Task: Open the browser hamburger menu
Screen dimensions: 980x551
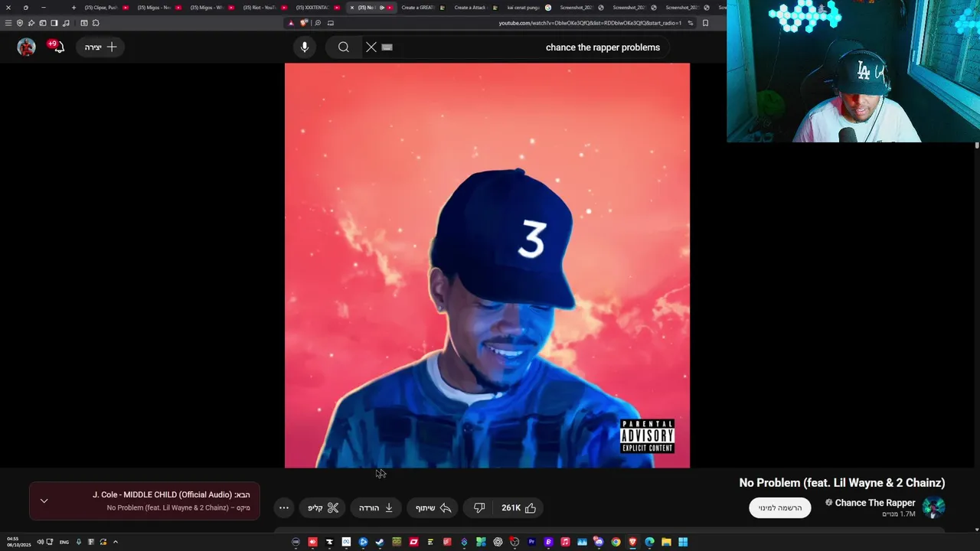Action: pyautogui.click(x=8, y=23)
